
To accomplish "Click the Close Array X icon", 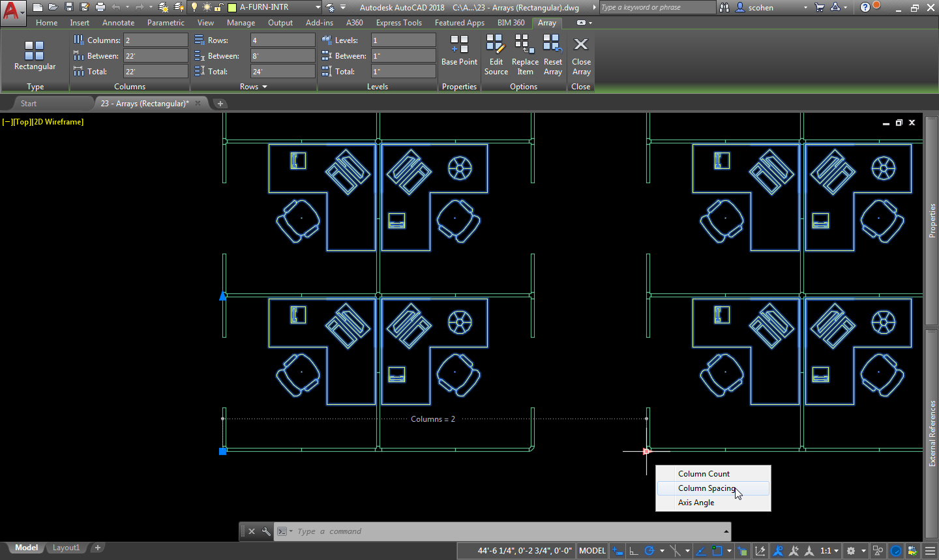I will [580, 43].
